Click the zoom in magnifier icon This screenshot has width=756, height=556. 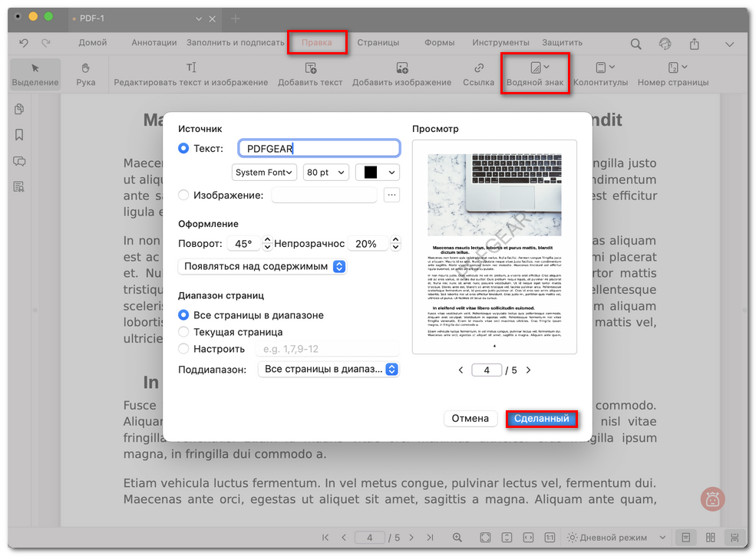point(457,537)
